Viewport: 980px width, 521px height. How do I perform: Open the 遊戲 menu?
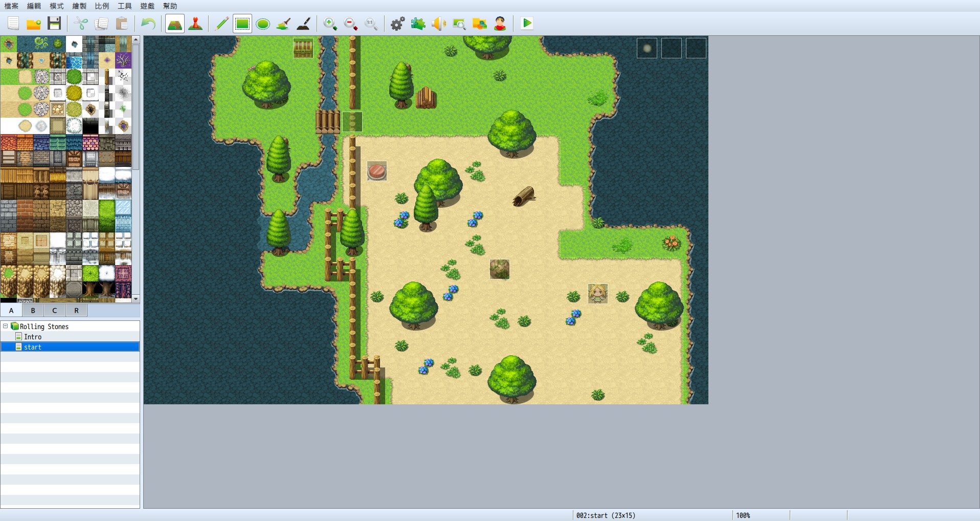(x=147, y=6)
